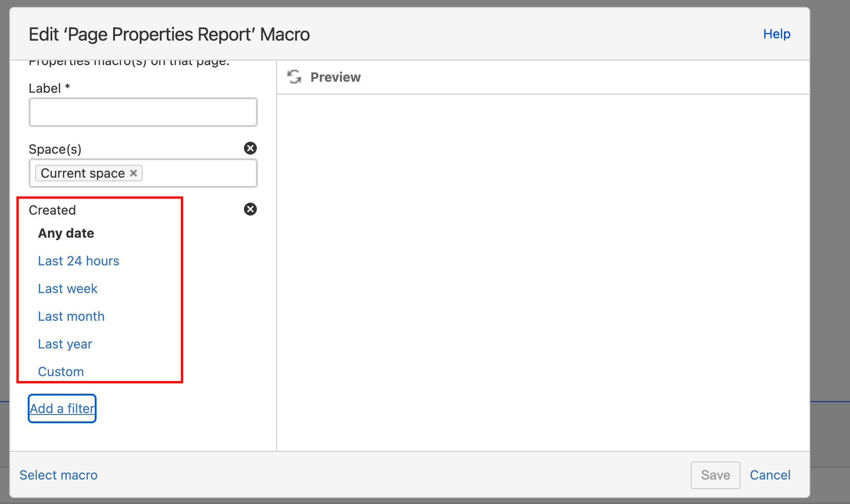Image resolution: width=850 pixels, height=504 pixels.
Task: Select 'Any date' for the Created filter
Action: (66, 233)
